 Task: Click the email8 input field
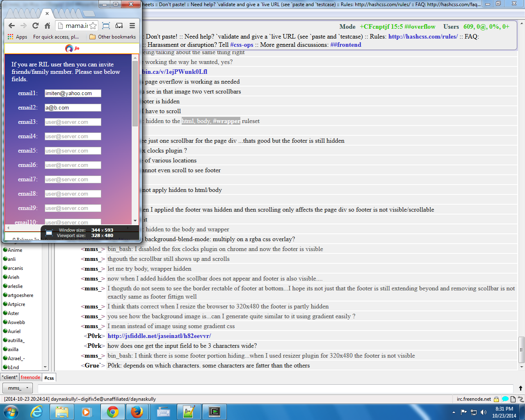[73, 194]
